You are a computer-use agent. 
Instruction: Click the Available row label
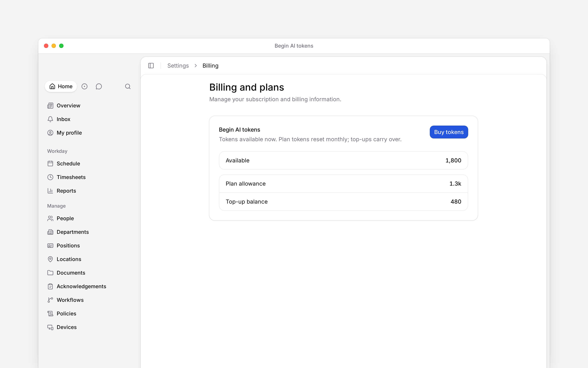click(x=237, y=160)
